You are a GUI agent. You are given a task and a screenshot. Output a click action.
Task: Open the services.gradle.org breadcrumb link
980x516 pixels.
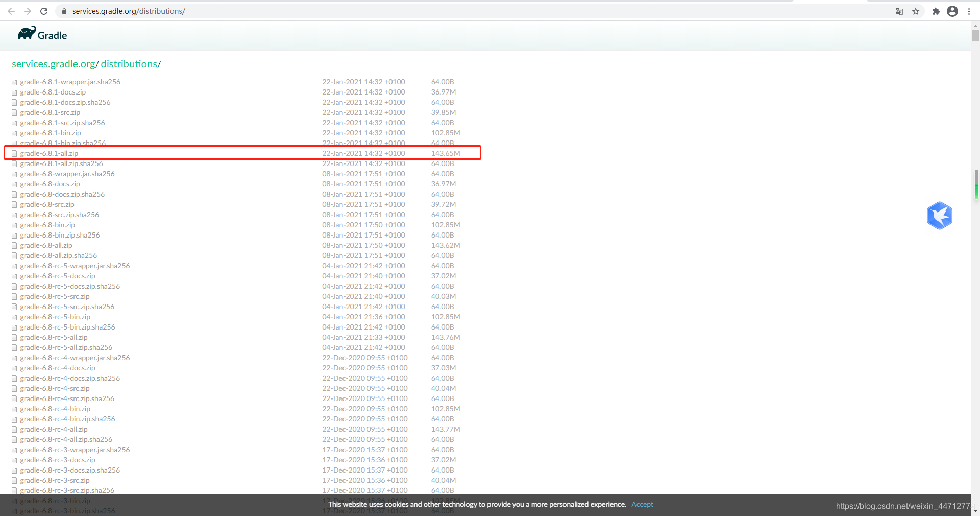tap(54, 64)
